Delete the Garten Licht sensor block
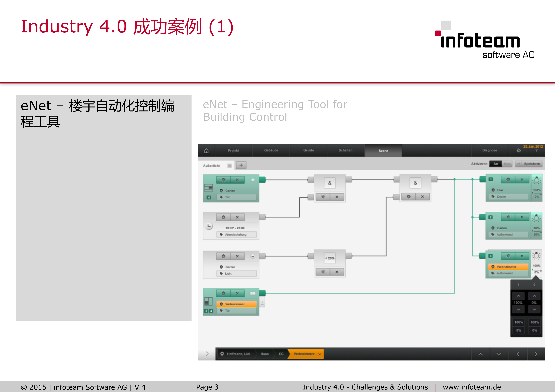Screen dimensions: 555x392 coord(237,256)
